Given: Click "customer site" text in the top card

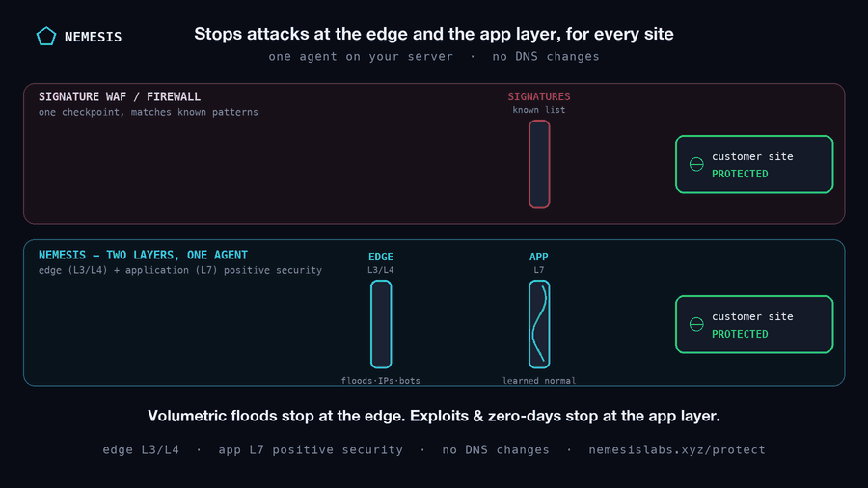Looking at the screenshot, I should pos(752,156).
